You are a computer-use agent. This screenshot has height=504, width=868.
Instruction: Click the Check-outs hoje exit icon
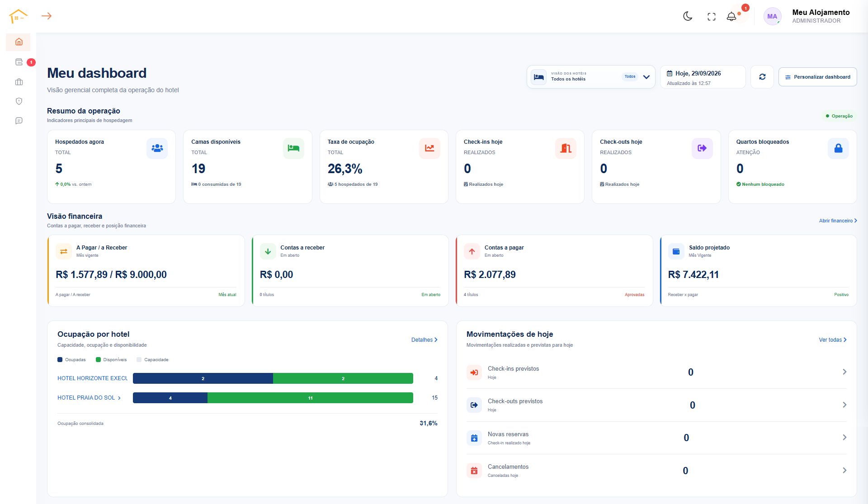tap(702, 148)
